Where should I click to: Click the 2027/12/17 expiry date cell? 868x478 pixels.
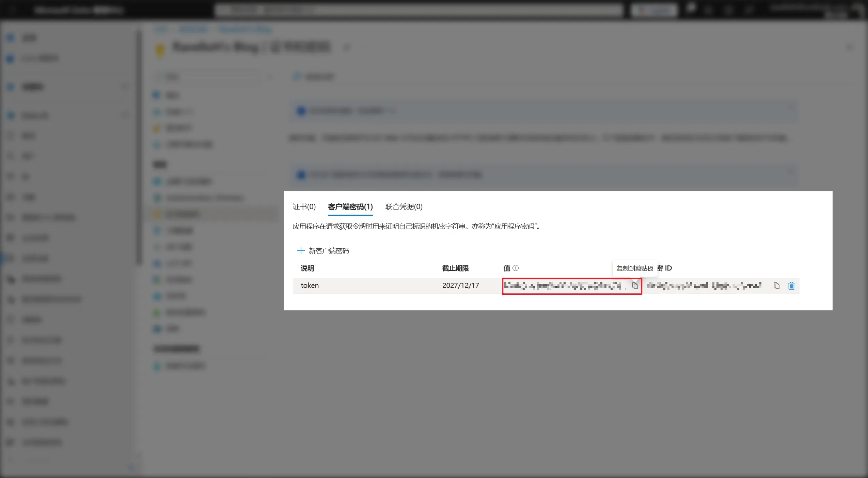tap(460, 286)
